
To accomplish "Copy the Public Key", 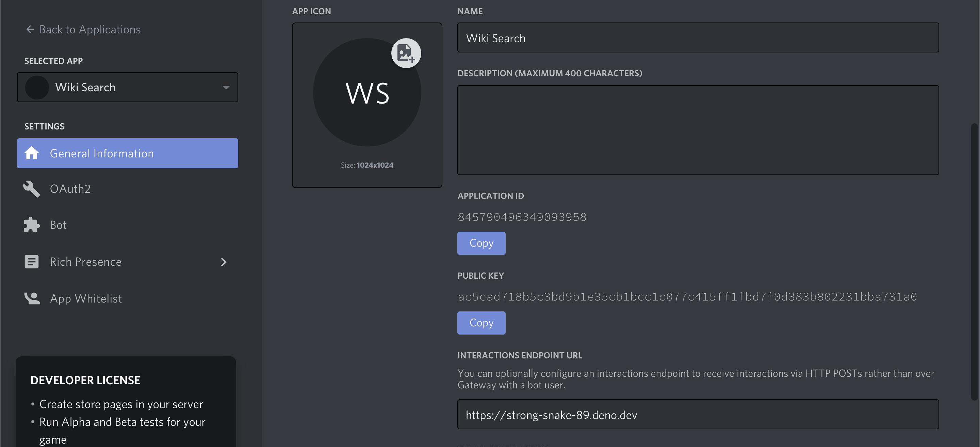I will pyautogui.click(x=481, y=323).
